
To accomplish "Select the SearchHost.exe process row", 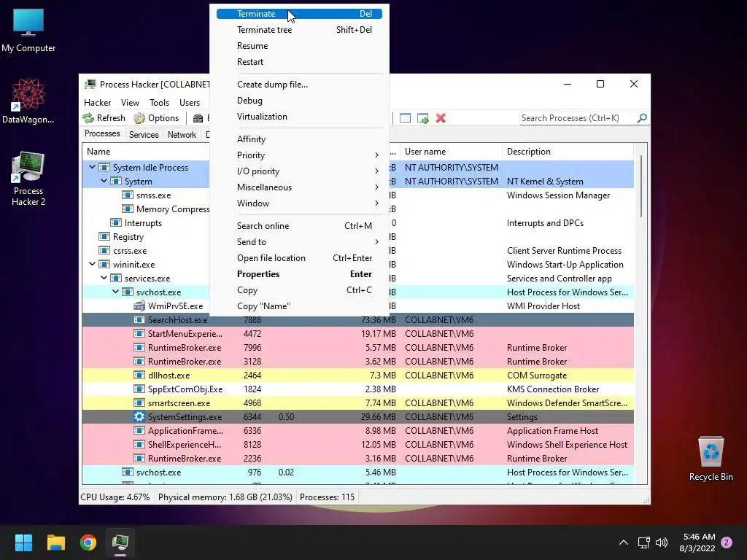I will coord(357,320).
